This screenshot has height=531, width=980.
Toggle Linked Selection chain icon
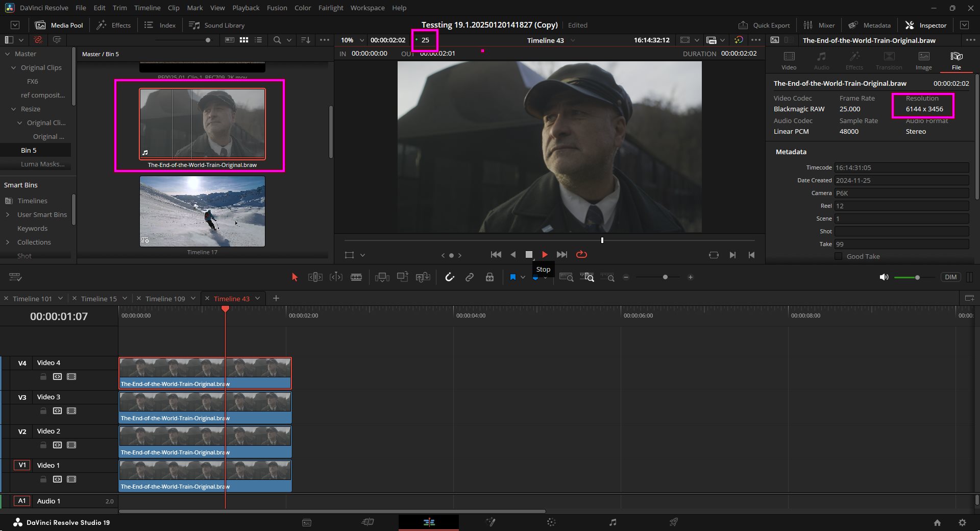[x=470, y=277]
